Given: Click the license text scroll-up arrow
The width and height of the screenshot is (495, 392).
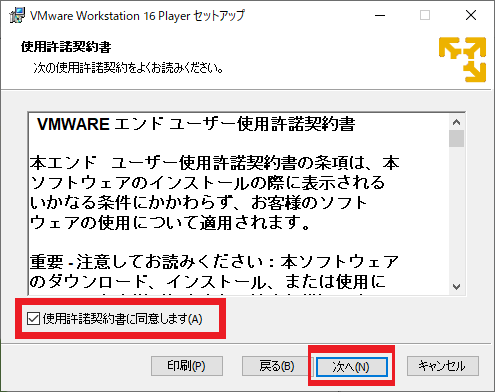Looking at the screenshot, I should tap(456, 122).
